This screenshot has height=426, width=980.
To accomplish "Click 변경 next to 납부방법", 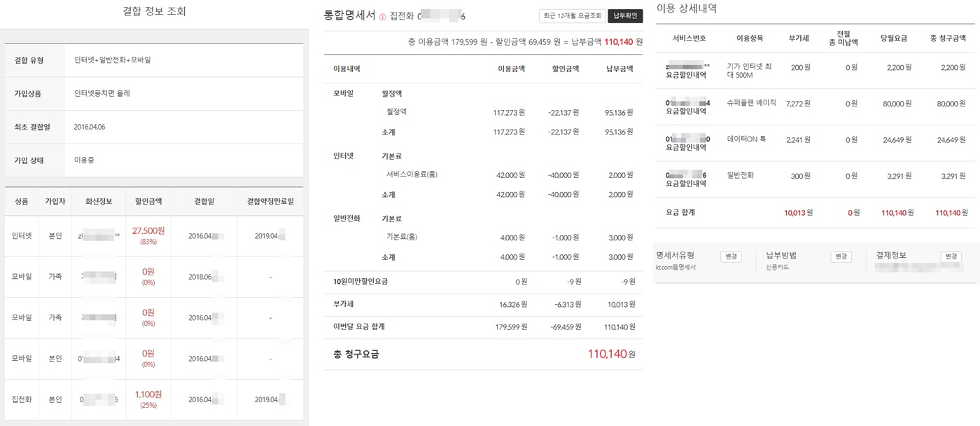I will (x=841, y=256).
